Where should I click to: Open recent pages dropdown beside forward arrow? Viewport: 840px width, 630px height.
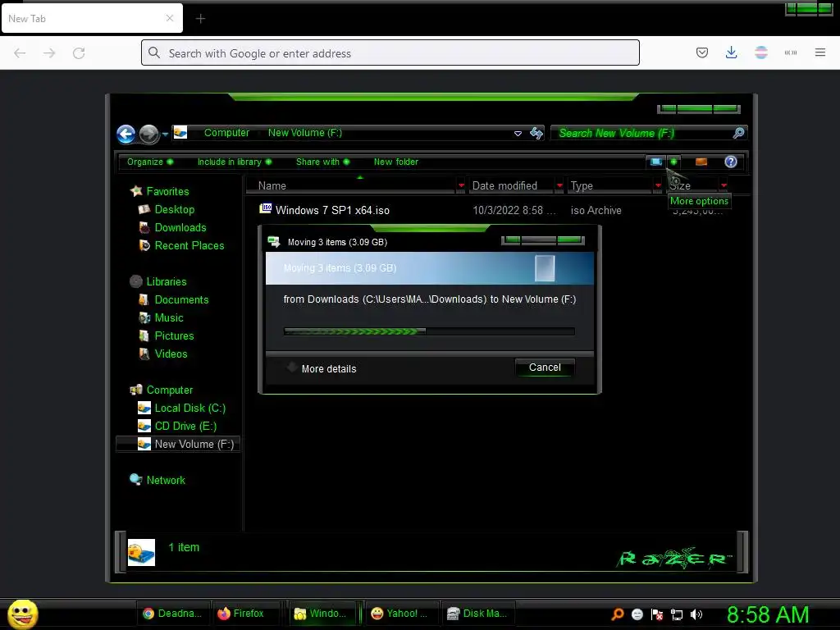tap(165, 134)
